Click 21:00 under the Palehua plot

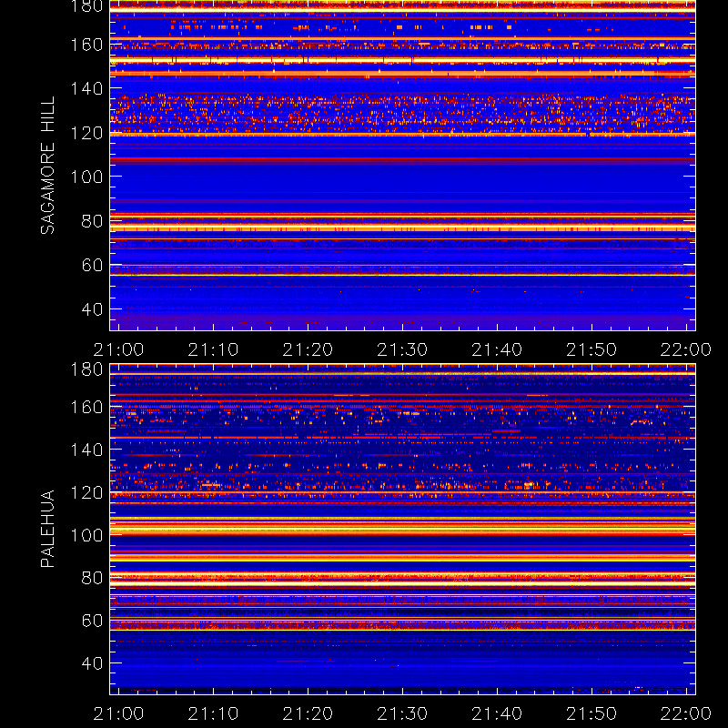[118, 713]
